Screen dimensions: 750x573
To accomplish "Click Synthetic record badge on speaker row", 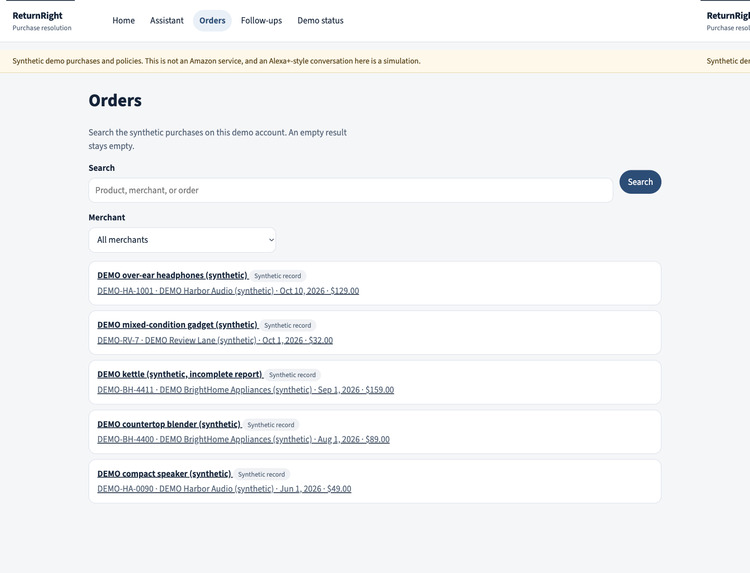I will click(261, 474).
